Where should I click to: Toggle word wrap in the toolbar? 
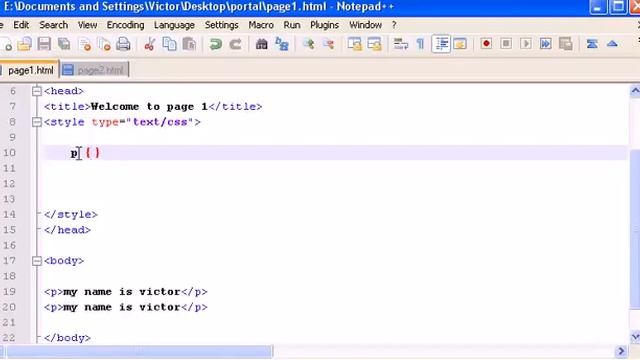(400, 44)
